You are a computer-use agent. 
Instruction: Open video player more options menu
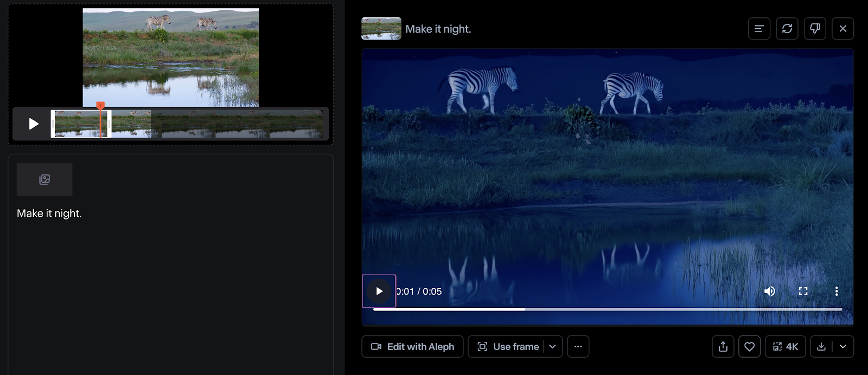(x=837, y=292)
